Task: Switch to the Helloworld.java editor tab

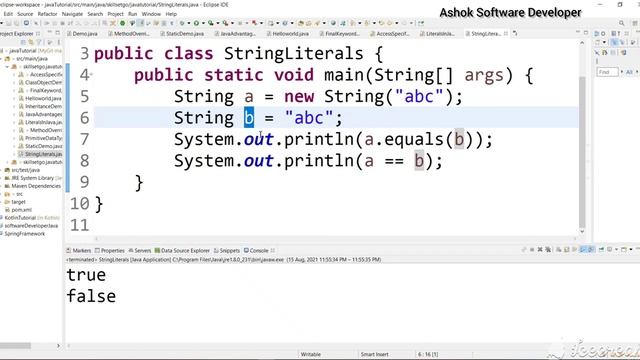Action: (287, 33)
